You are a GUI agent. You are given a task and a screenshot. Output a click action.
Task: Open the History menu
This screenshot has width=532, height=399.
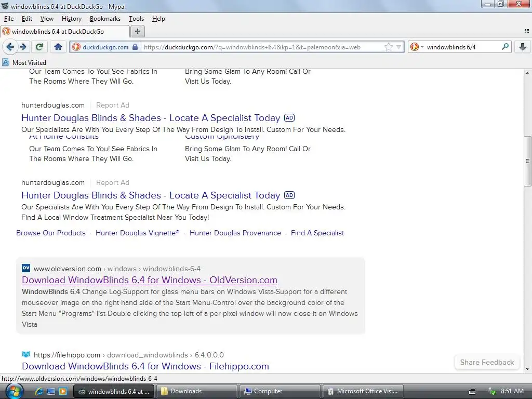(x=72, y=19)
